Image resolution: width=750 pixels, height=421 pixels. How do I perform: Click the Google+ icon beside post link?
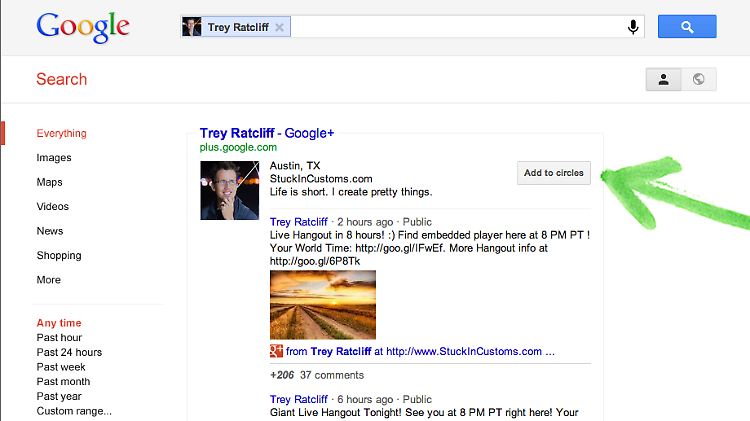point(276,351)
